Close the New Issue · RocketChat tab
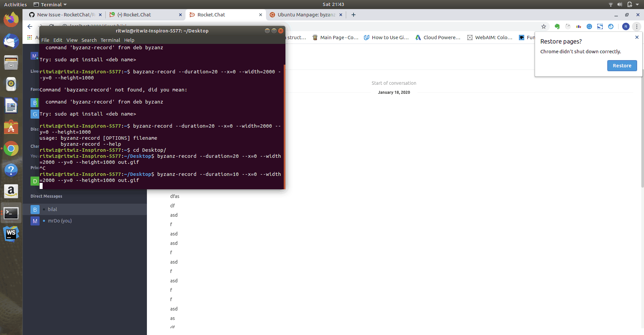644x335 pixels. pos(100,15)
